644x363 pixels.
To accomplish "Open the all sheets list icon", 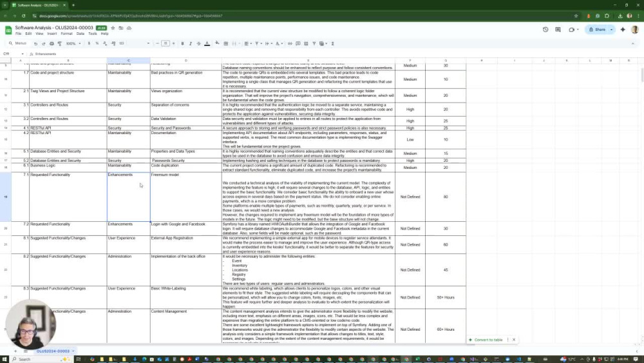I will click(26, 351).
